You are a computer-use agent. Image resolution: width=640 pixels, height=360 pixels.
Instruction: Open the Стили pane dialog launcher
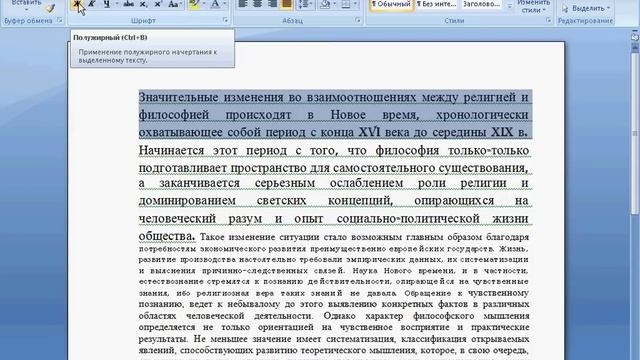click(548, 20)
